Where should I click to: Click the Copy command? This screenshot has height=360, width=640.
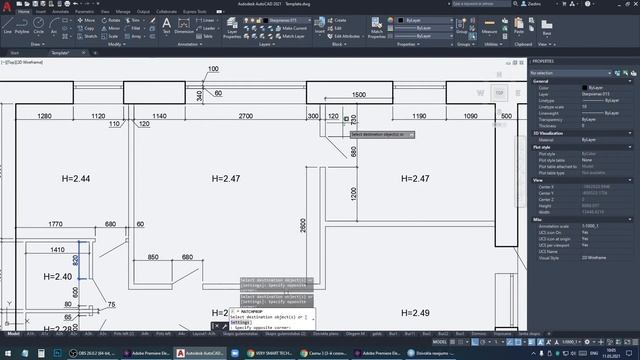pos(86,28)
